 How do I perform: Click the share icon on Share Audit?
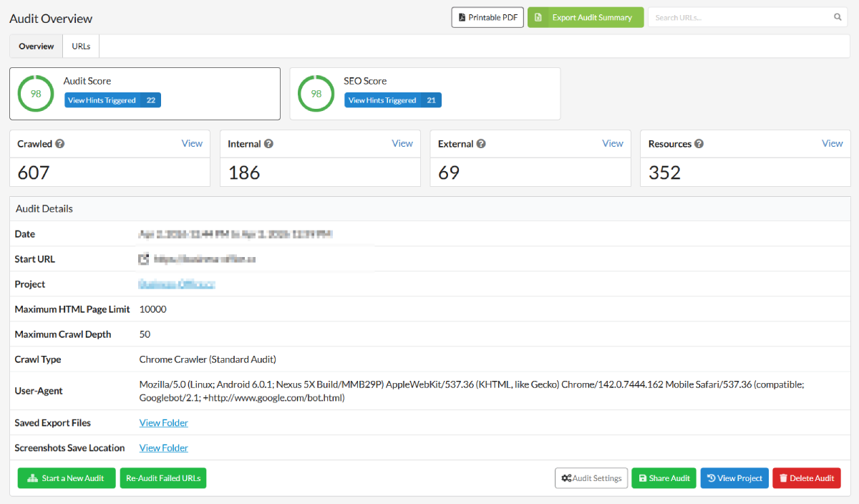pyautogui.click(x=641, y=478)
